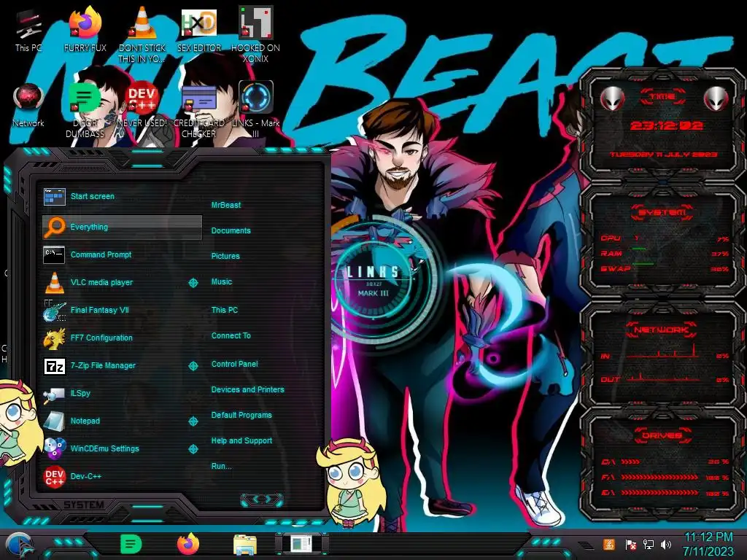Click left alien head in TIME widget
The height and width of the screenshot is (560, 747).
(612, 99)
